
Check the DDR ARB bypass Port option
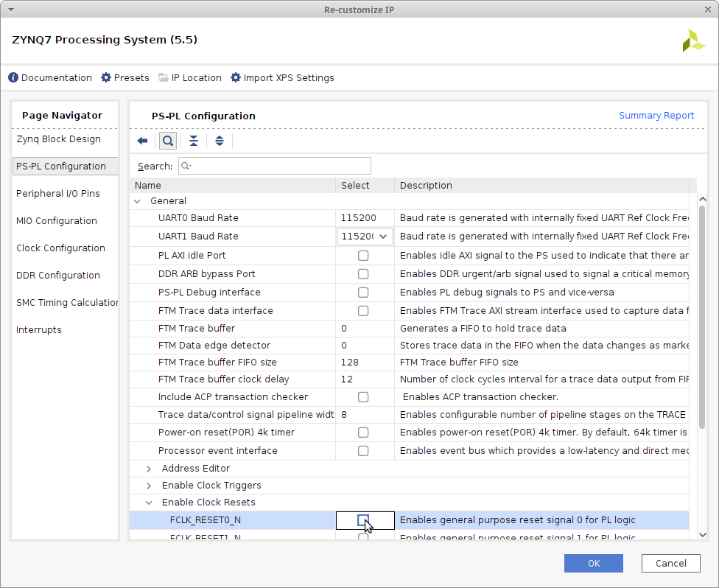click(363, 274)
